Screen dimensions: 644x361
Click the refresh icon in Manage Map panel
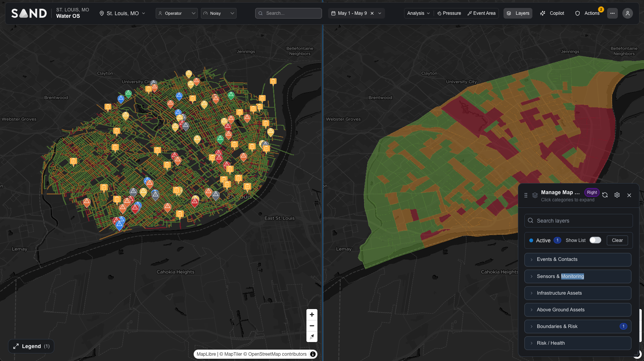(x=605, y=195)
